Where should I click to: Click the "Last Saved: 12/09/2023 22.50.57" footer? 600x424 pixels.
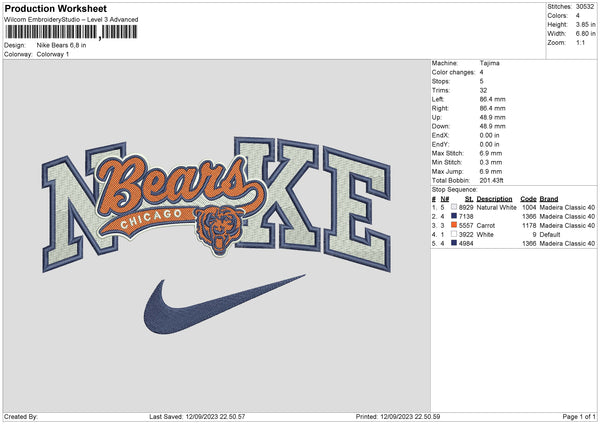[x=197, y=416]
